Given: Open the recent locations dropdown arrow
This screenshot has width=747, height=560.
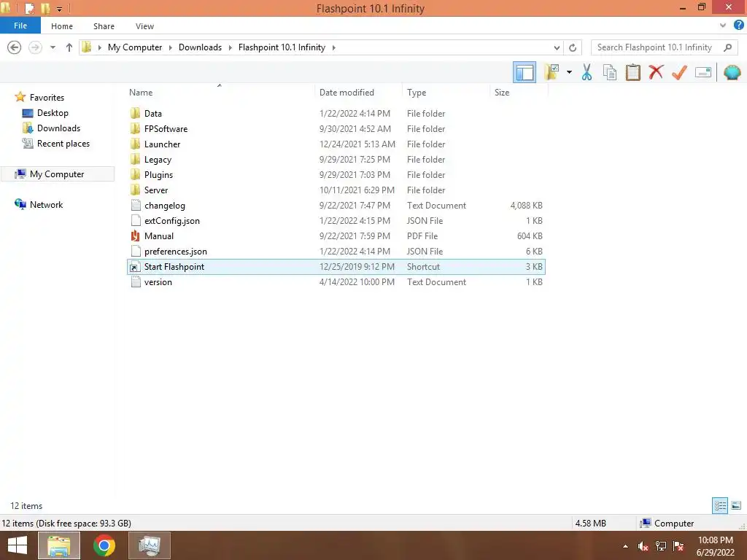Looking at the screenshot, I should click(53, 47).
